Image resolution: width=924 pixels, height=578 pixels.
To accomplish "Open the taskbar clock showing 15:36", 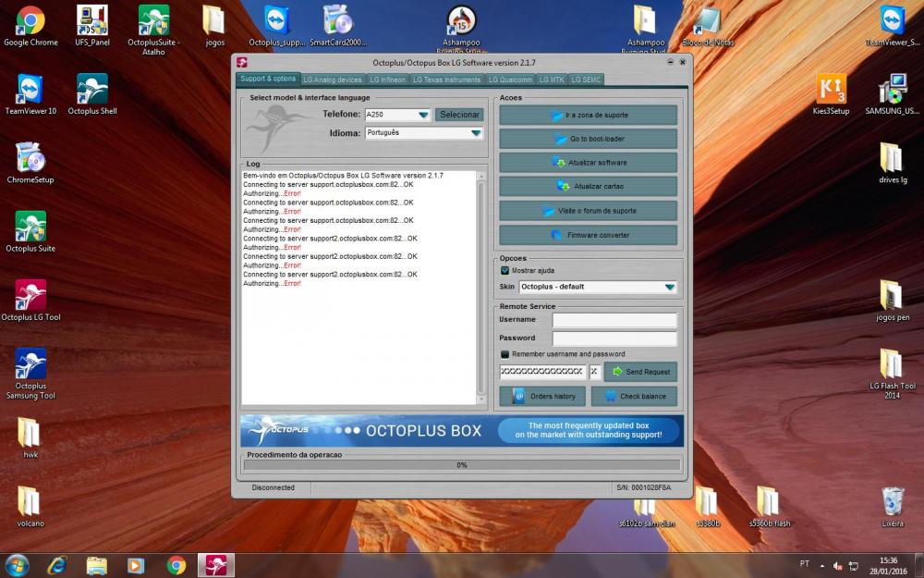I will 888,566.
